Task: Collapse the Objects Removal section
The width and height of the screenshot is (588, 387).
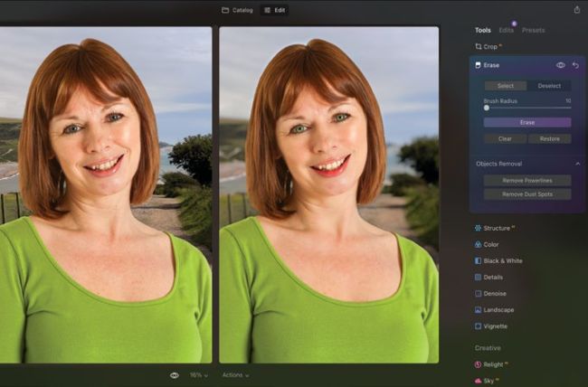Action: pyautogui.click(x=577, y=164)
